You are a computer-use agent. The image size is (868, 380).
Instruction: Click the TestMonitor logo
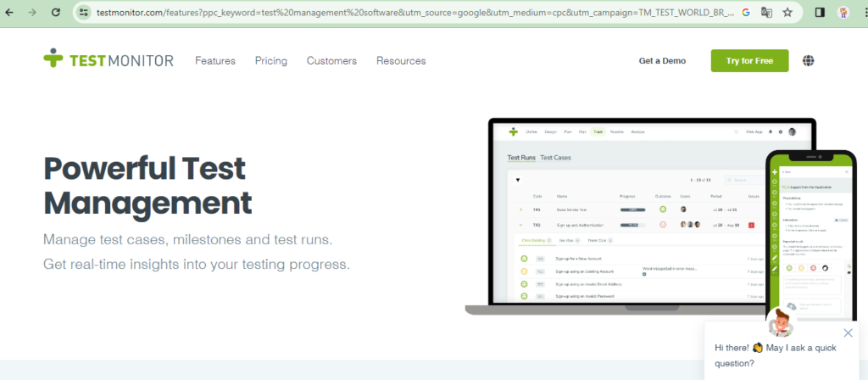click(x=108, y=60)
